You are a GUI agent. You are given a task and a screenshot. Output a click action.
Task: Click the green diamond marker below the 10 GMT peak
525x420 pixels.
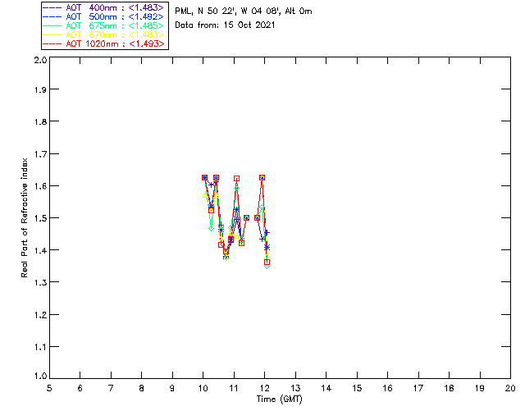pos(211,228)
